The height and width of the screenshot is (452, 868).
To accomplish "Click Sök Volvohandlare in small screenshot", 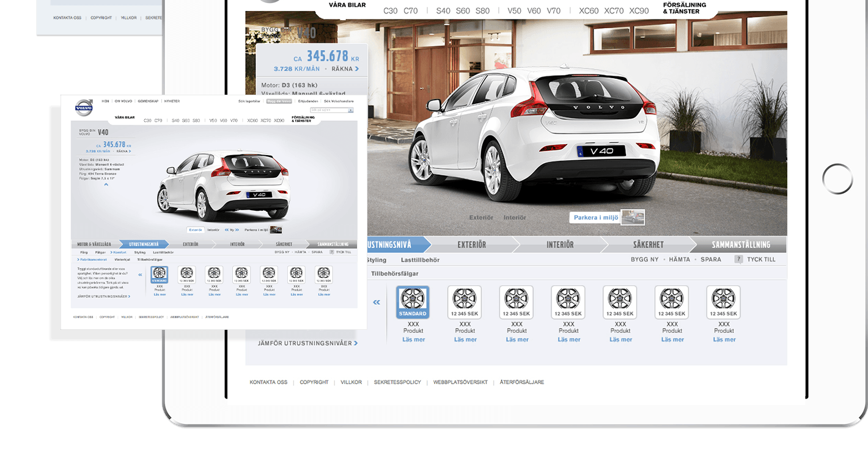I will 339,101.
